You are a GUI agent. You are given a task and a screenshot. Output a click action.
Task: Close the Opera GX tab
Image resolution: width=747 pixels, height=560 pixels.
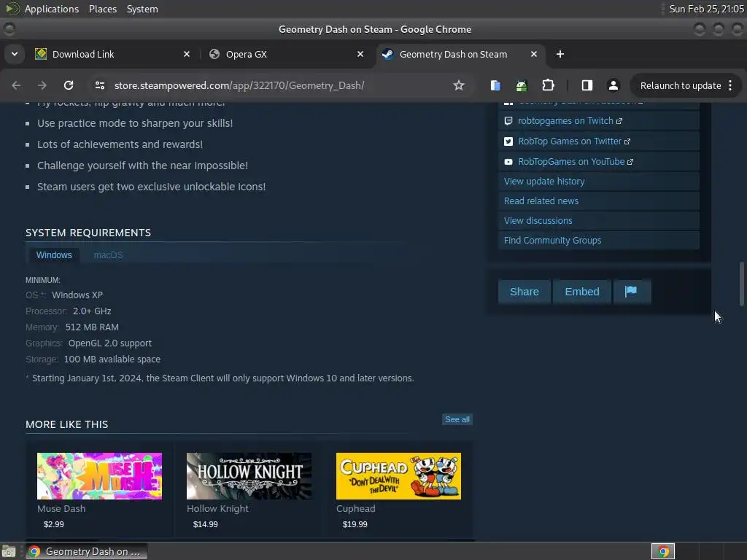point(360,54)
